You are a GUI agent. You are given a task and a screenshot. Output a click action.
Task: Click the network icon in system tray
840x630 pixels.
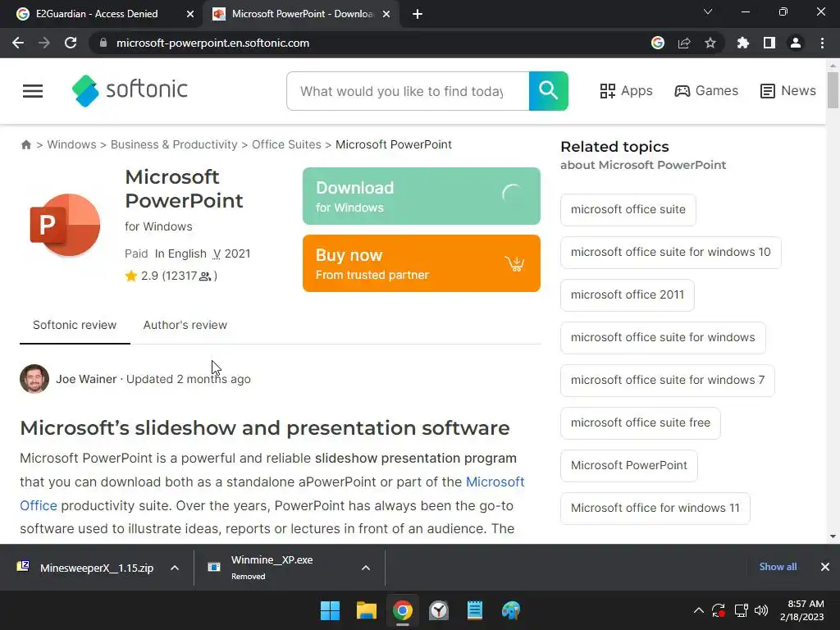pyautogui.click(x=741, y=610)
